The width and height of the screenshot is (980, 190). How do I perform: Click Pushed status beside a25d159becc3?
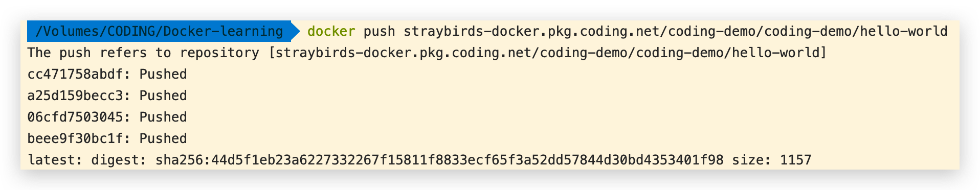click(163, 96)
